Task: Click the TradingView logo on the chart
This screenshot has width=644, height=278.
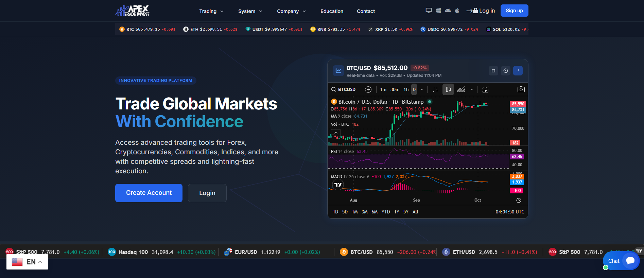Action: pyautogui.click(x=338, y=185)
